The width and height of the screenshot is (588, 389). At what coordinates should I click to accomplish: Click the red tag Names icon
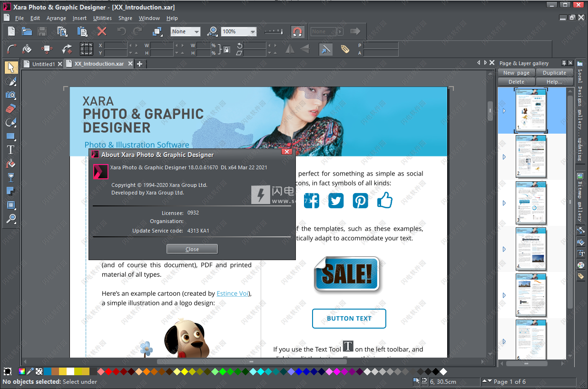(345, 49)
